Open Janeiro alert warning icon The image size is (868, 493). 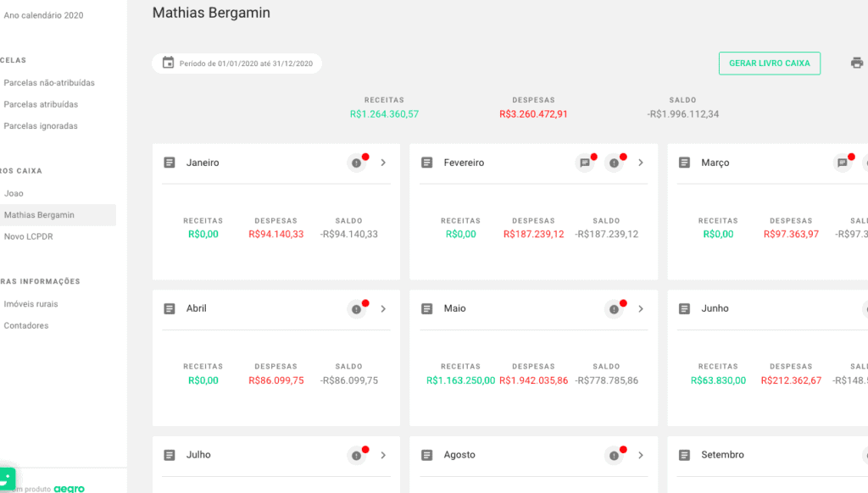356,163
